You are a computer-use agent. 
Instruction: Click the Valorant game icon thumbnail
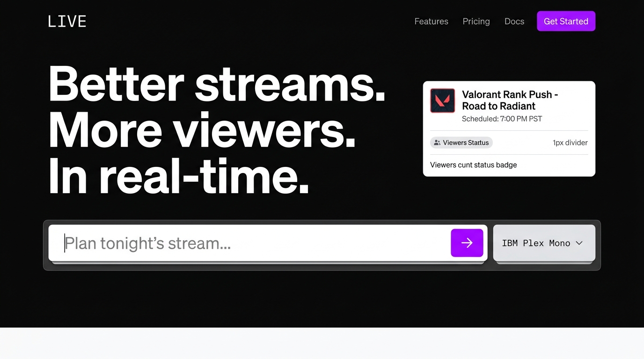[442, 101]
